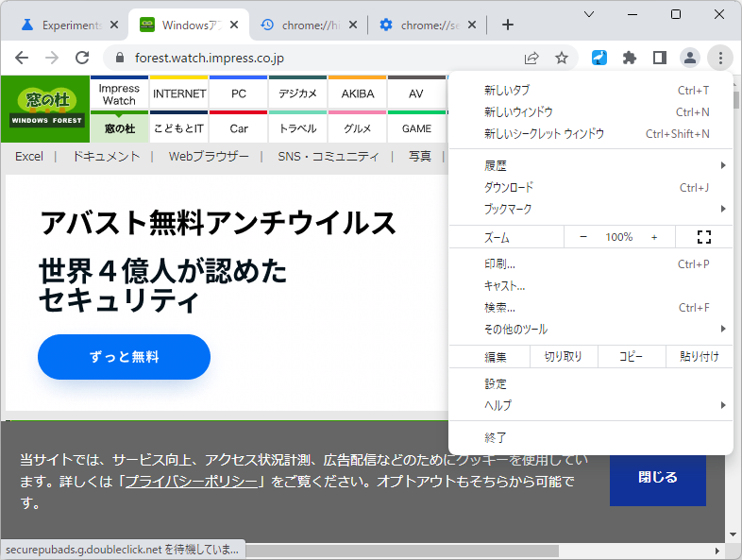
Task: Click the forward navigation arrow
Action: coord(52,58)
